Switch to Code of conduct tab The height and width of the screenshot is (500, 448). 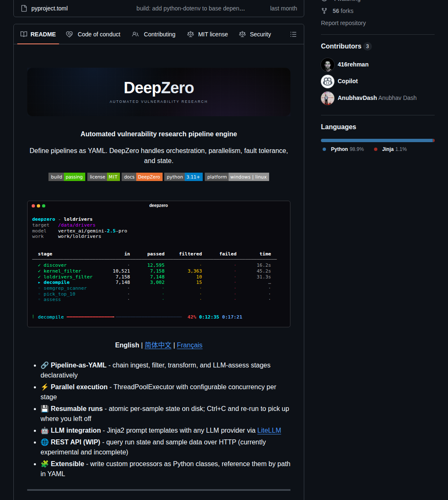click(x=93, y=34)
